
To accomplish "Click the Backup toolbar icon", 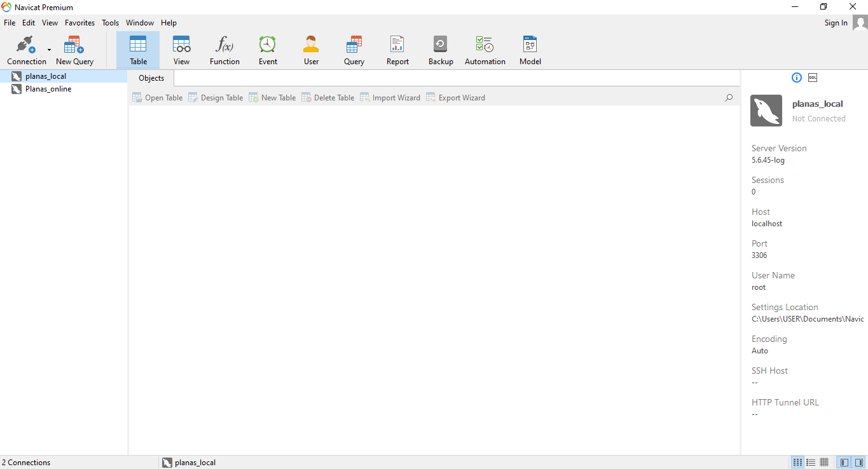I will click(x=440, y=50).
